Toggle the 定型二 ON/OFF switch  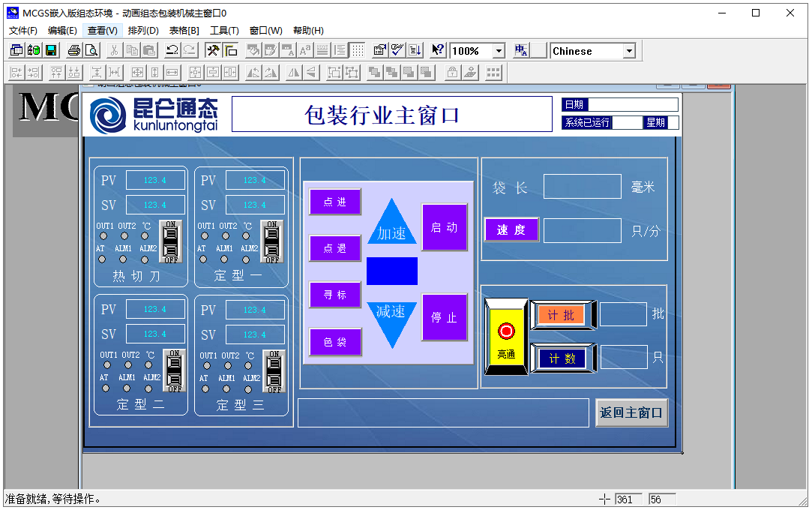175,370
